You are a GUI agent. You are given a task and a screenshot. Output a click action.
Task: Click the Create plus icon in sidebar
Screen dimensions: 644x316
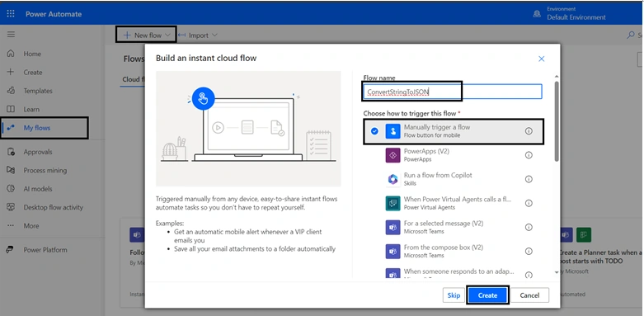(x=11, y=72)
